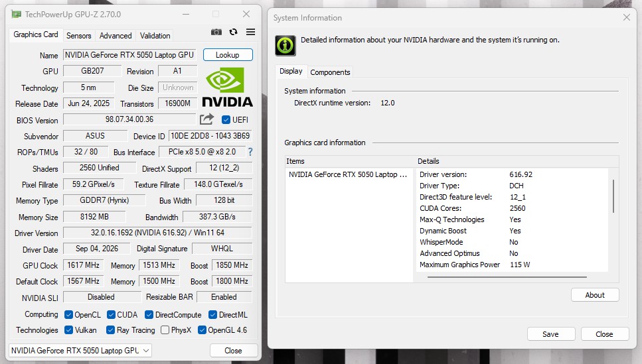Click the Resizable BAR Enabled value

224,297
